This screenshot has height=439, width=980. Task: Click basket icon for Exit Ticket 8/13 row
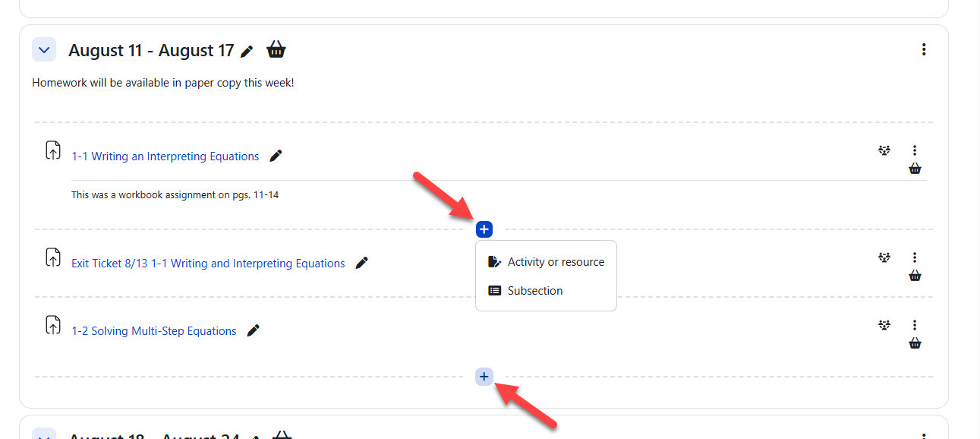tap(915, 276)
